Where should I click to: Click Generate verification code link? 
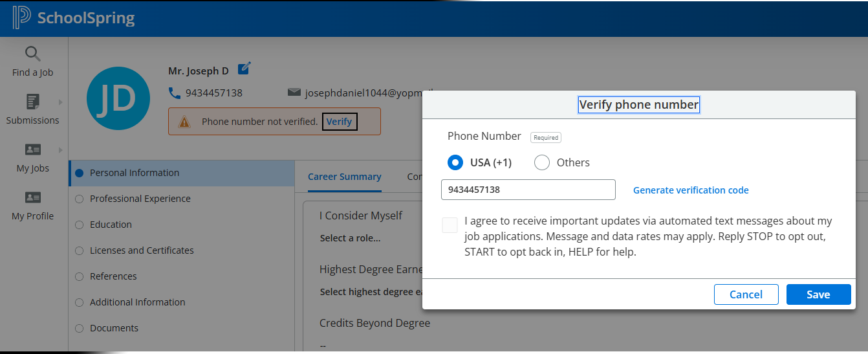691,190
